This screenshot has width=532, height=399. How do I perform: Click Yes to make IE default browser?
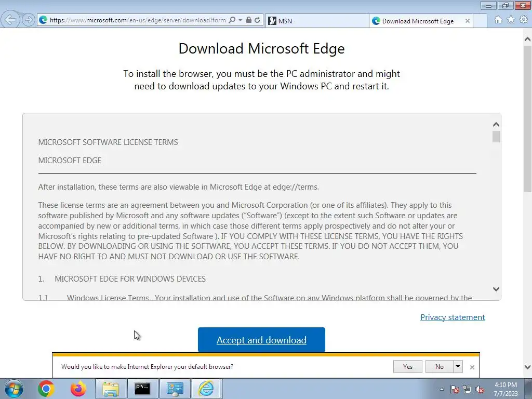[407, 366]
